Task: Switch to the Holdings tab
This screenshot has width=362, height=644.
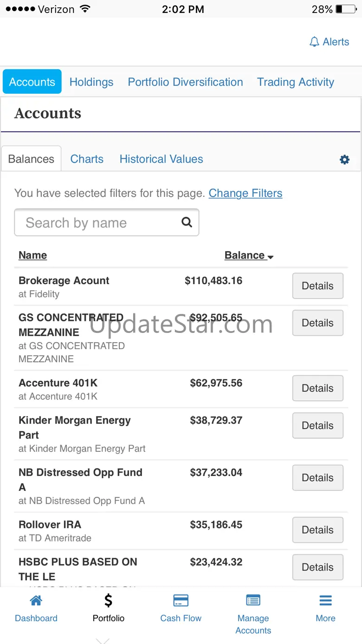Action: coord(91,82)
